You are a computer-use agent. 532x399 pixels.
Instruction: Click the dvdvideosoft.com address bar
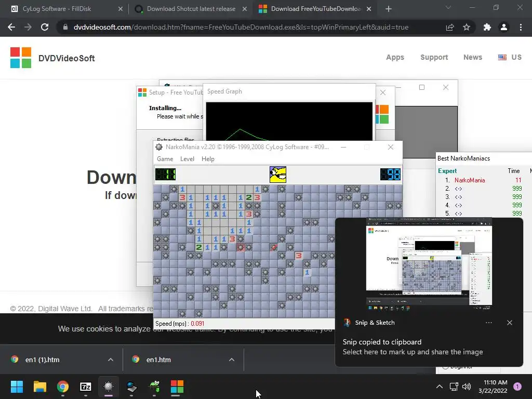pyautogui.click(x=241, y=27)
